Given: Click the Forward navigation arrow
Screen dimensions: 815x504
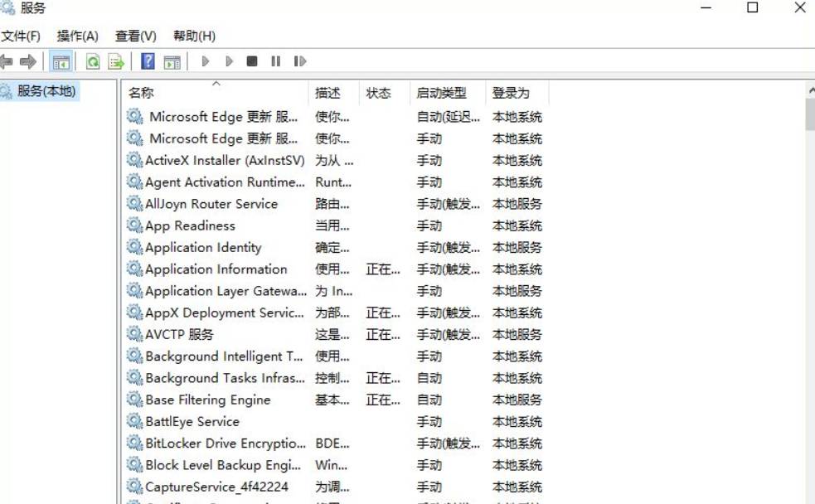Looking at the screenshot, I should tap(27, 61).
